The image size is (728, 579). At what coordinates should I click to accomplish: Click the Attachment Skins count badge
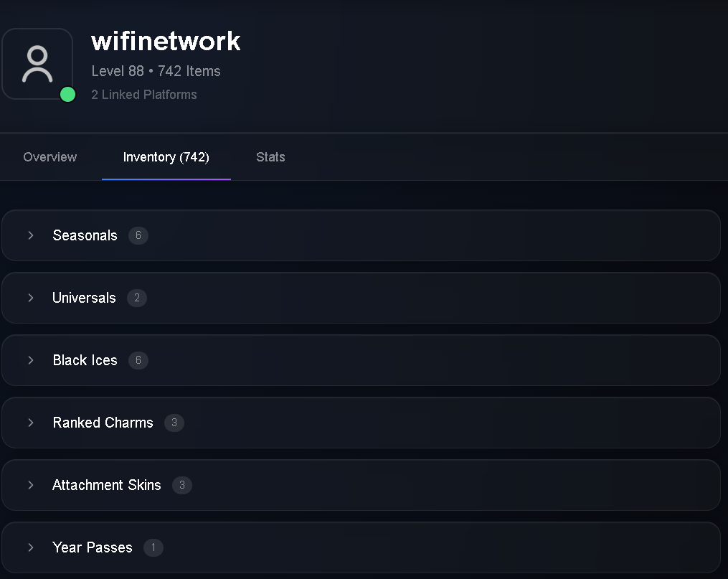click(182, 485)
